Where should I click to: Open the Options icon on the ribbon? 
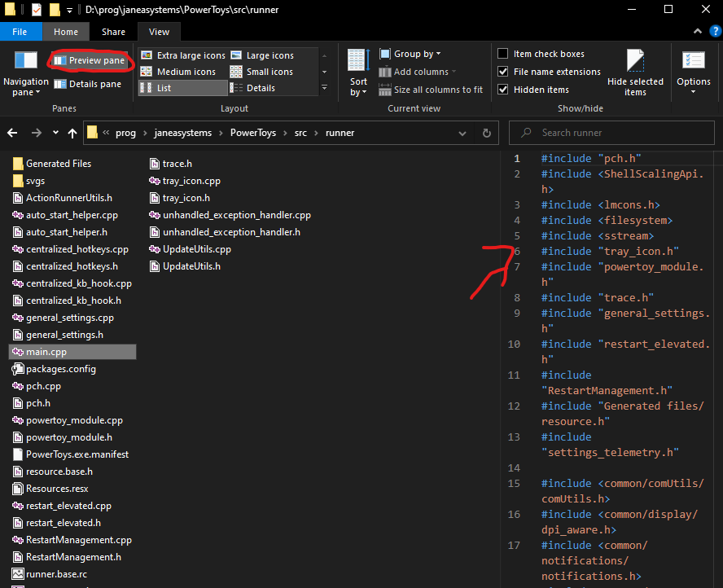[693, 71]
